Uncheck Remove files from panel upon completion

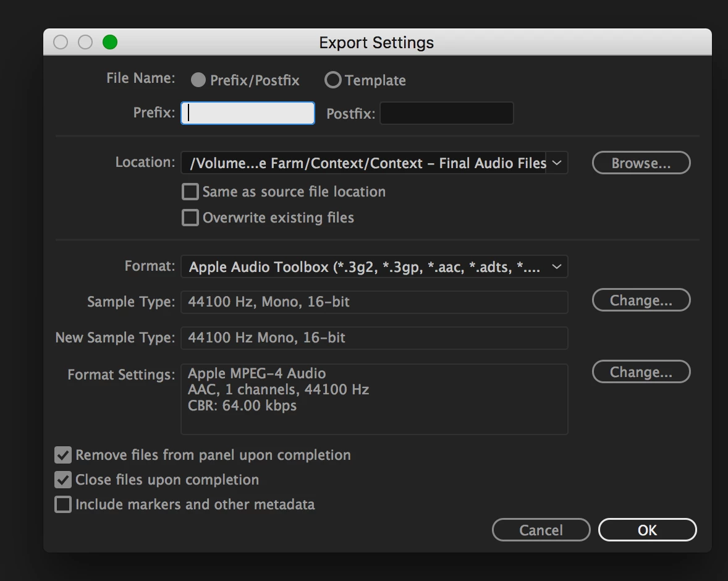coord(63,456)
